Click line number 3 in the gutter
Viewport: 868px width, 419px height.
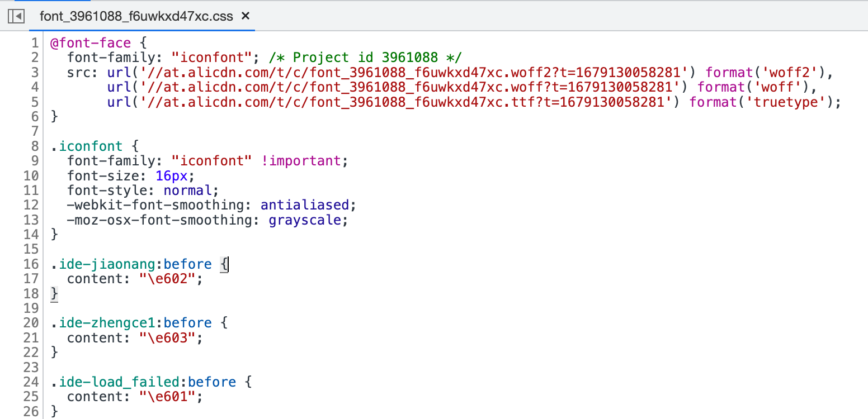click(35, 72)
